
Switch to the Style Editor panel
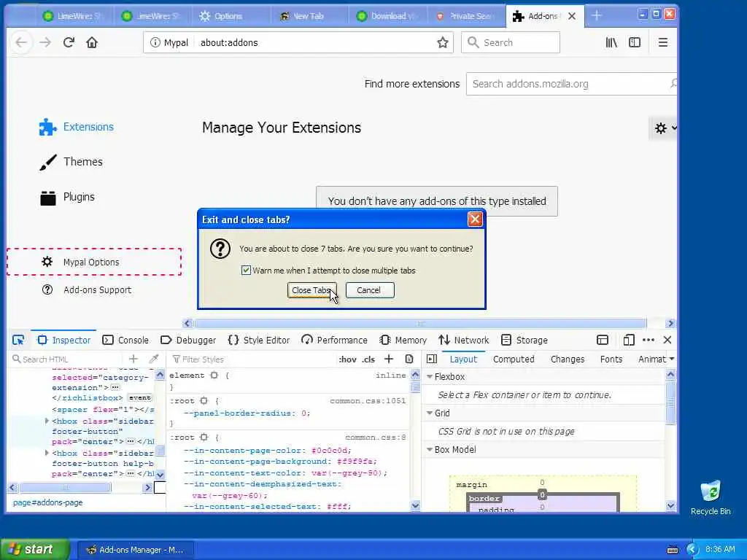pos(259,340)
